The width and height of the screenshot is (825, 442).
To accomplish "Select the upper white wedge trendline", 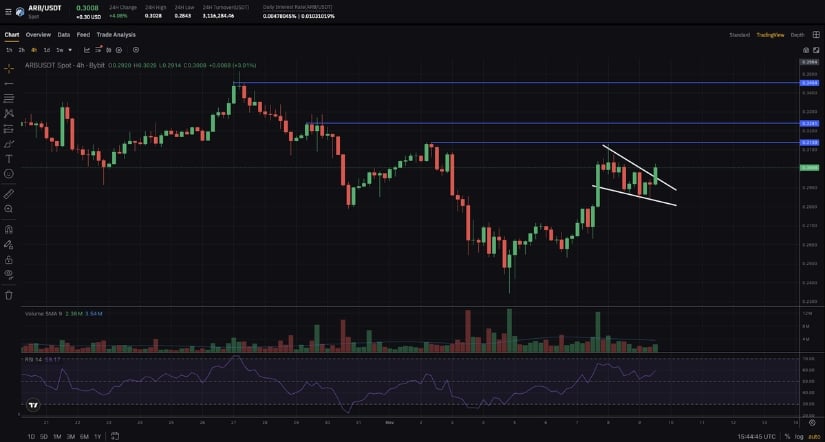I will click(x=639, y=167).
